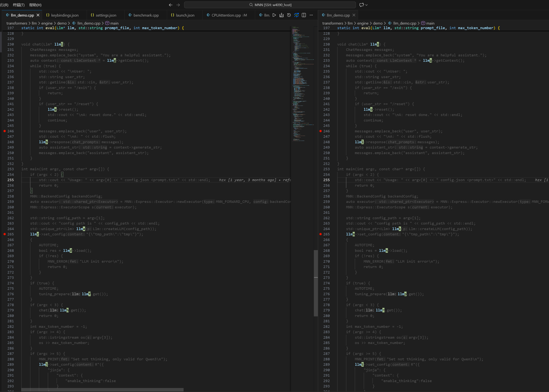Click the 'demo' breadcrumb link in left editor

pyautogui.click(x=62, y=23)
